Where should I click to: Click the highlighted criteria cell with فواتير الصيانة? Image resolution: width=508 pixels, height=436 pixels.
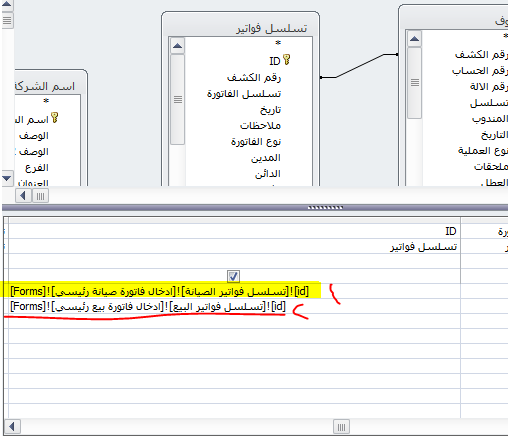point(160,291)
